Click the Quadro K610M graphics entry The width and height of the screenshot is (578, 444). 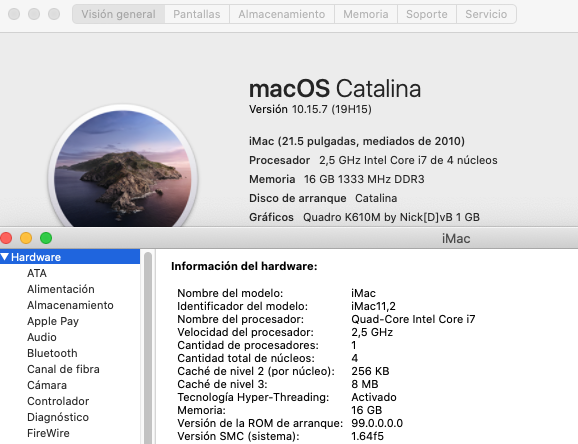pos(391,217)
